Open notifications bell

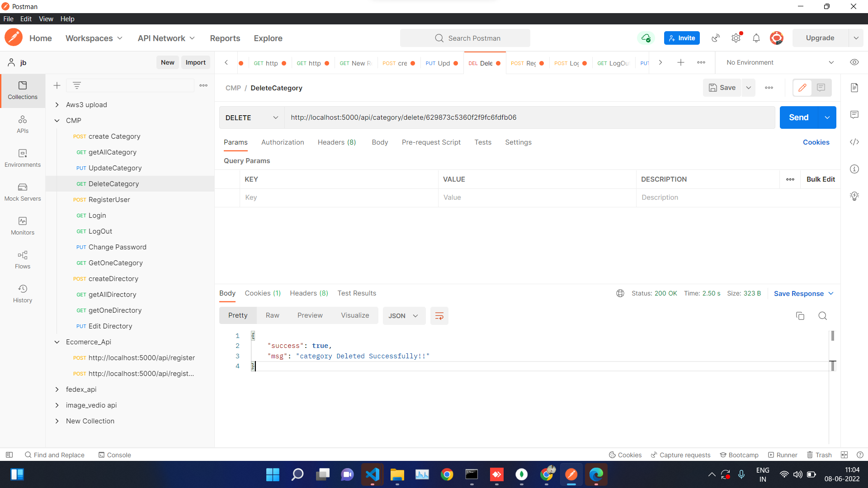click(756, 38)
